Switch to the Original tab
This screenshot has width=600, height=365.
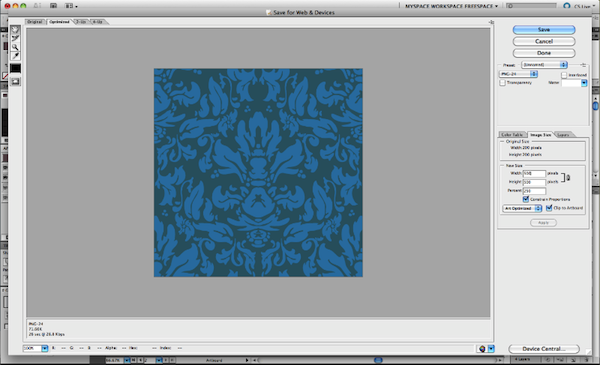coord(35,22)
